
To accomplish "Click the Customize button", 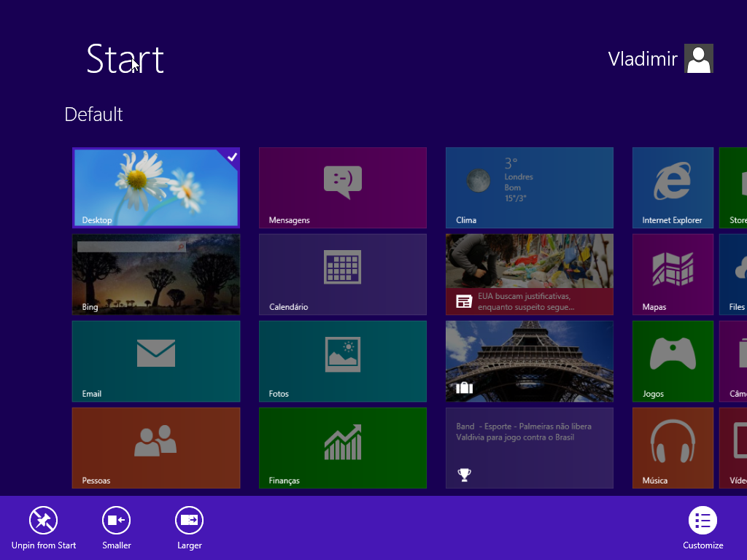I will point(703,528).
